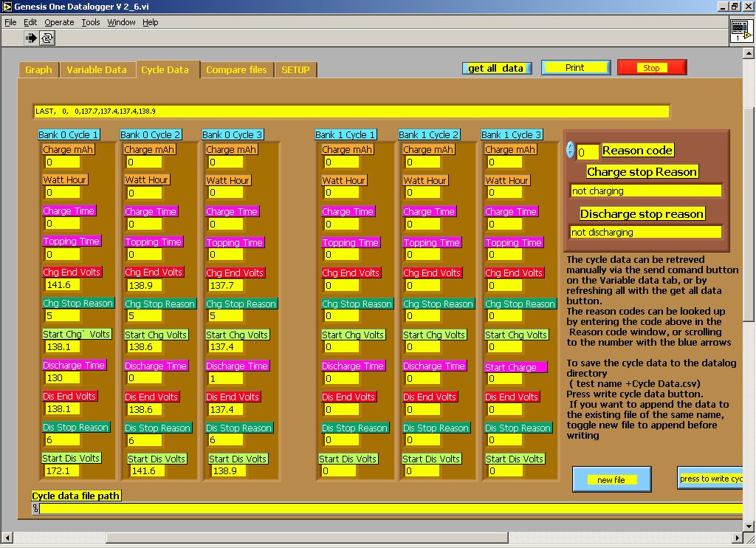This screenshot has height=548, width=756.
Task: Click the horizontal scrollbar thumb
Action: 307,538
